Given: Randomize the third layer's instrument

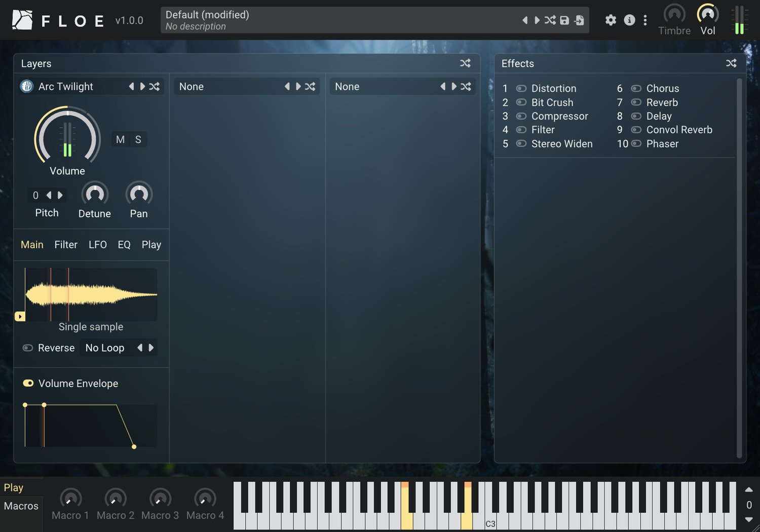Looking at the screenshot, I should [x=466, y=87].
